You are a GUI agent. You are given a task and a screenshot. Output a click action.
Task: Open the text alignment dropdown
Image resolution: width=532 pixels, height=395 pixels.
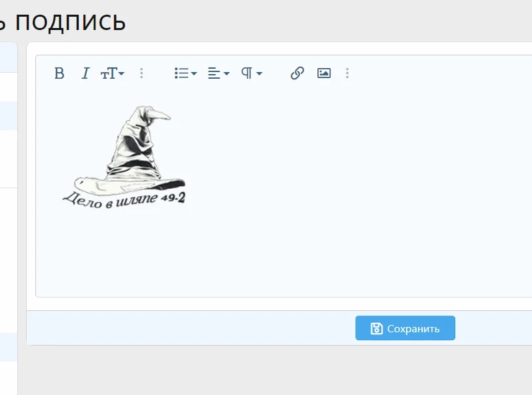click(219, 73)
